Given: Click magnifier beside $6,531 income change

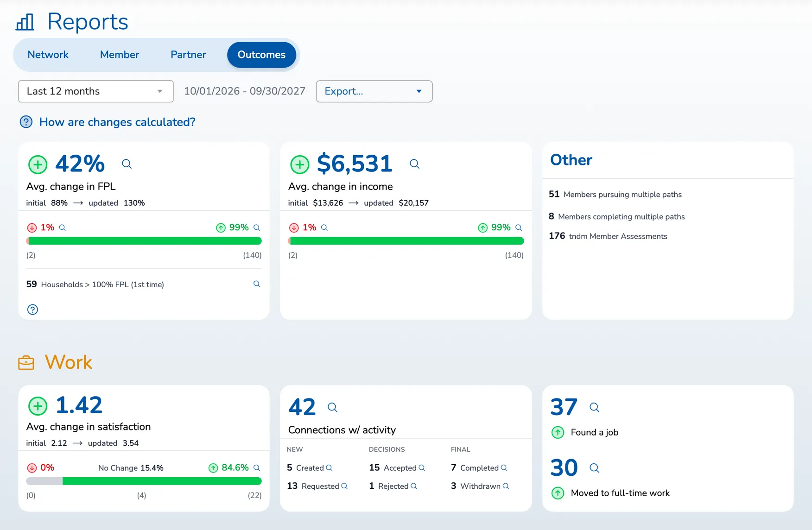Looking at the screenshot, I should (414, 164).
